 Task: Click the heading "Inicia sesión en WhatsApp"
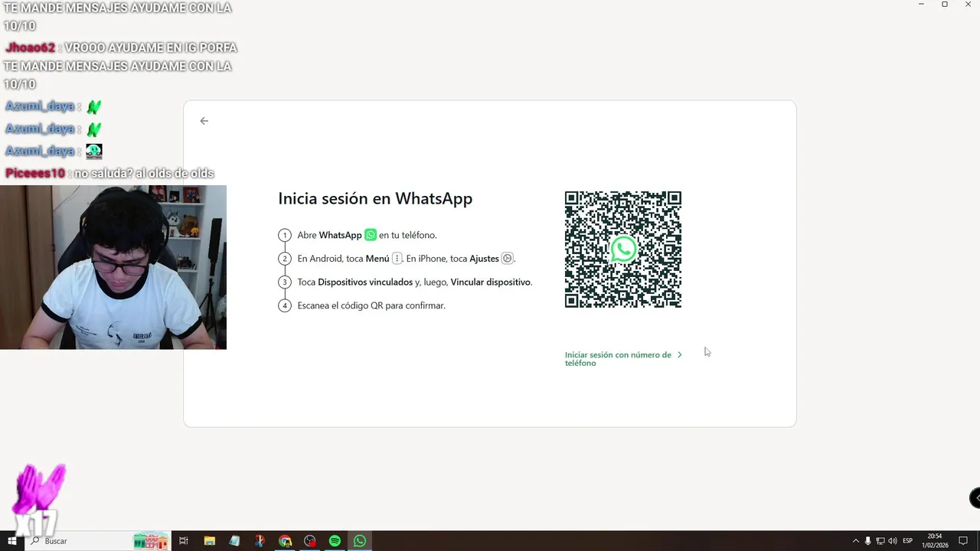(x=375, y=199)
